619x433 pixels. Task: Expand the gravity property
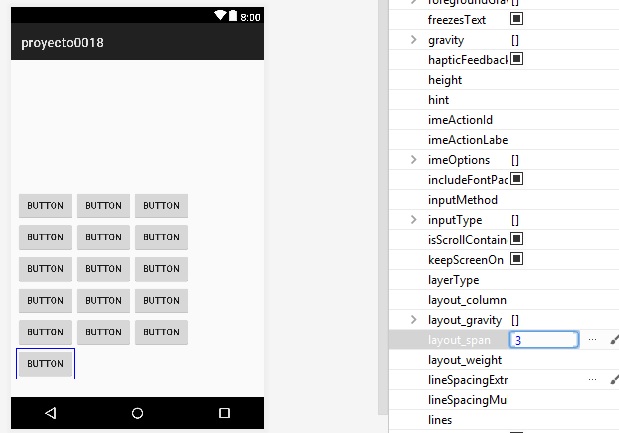[x=414, y=39]
